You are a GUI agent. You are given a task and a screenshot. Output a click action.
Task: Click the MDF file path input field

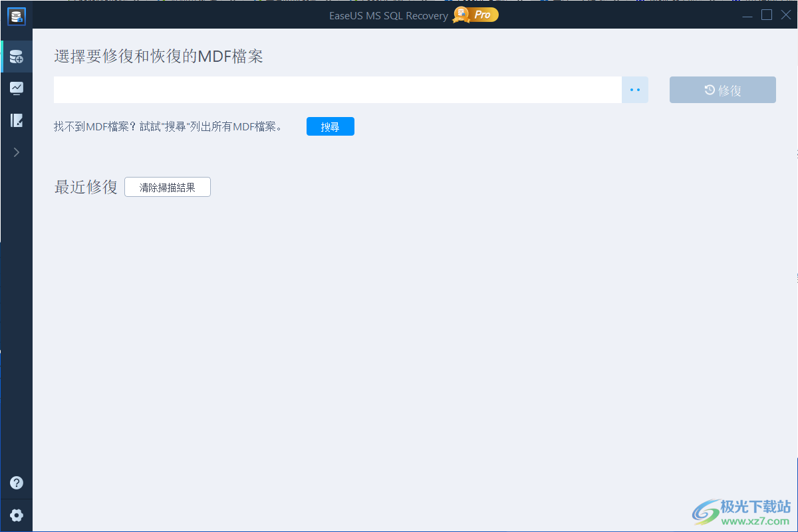pyautogui.click(x=337, y=90)
